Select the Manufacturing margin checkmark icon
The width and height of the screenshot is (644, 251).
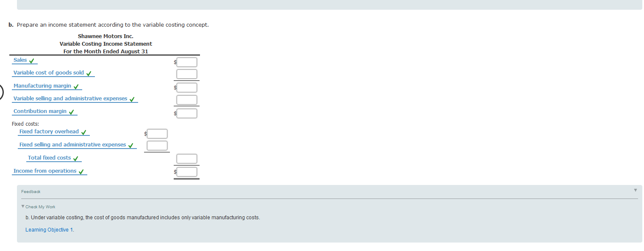[x=76, y=86]
